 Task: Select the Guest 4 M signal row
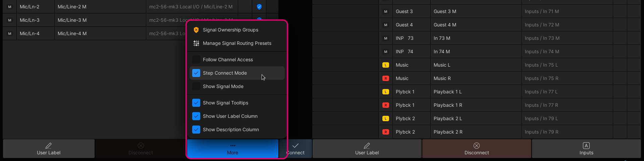[x=475, y=25]
